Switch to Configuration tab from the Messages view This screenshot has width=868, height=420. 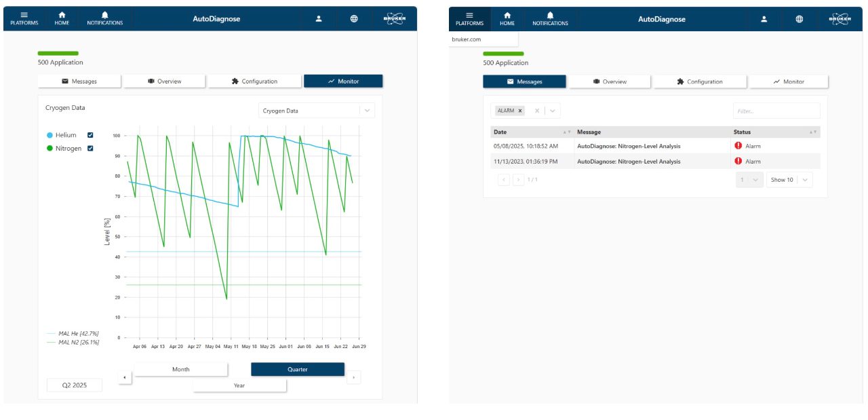point(699,81)
